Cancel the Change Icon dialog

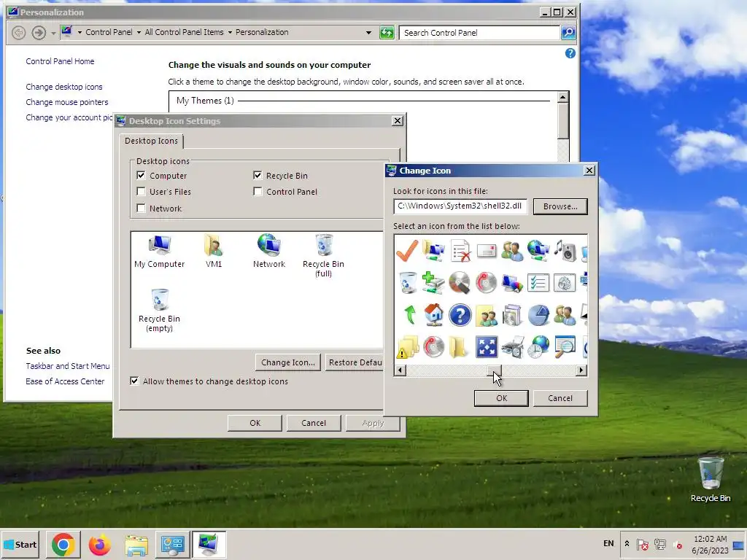pyautogui.click(x=560, y=398)
